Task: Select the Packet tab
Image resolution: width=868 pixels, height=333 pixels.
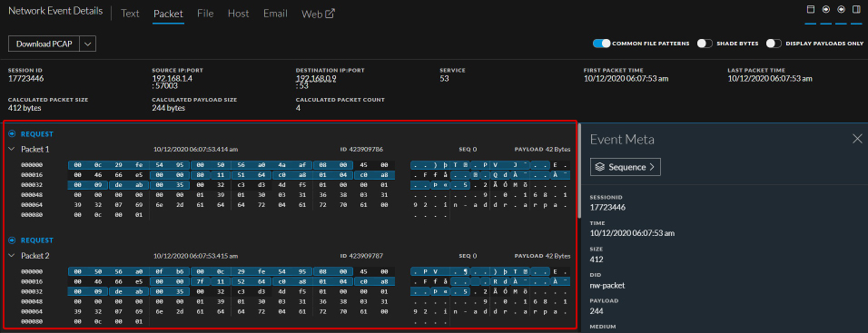Action: click(x=168, y=14)
